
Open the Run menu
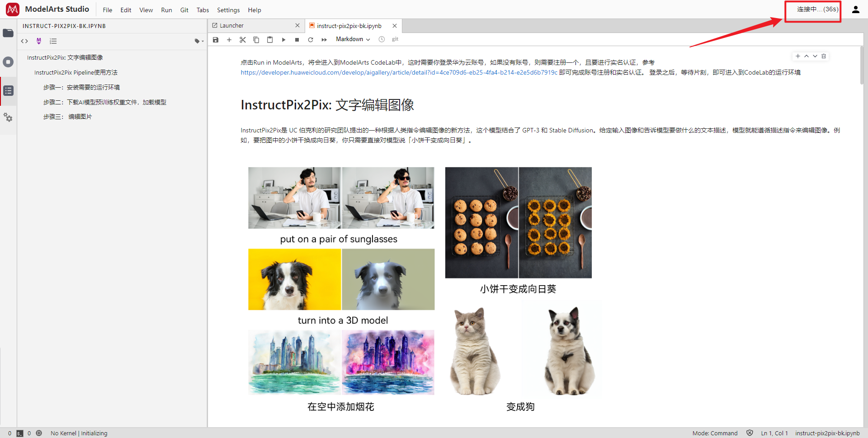coord(166,10)
